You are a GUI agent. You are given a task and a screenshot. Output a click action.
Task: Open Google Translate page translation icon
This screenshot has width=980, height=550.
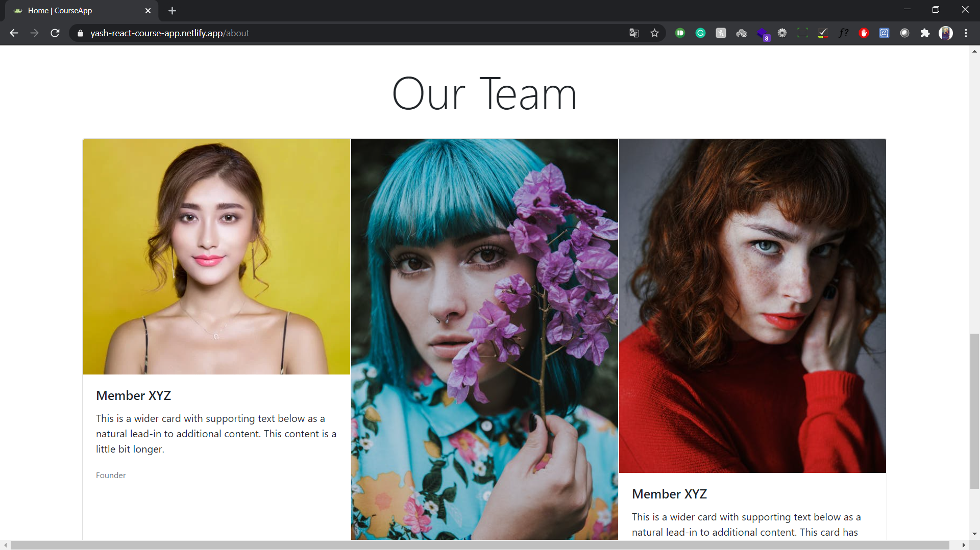pyautogui.click(x=634, y=33)
